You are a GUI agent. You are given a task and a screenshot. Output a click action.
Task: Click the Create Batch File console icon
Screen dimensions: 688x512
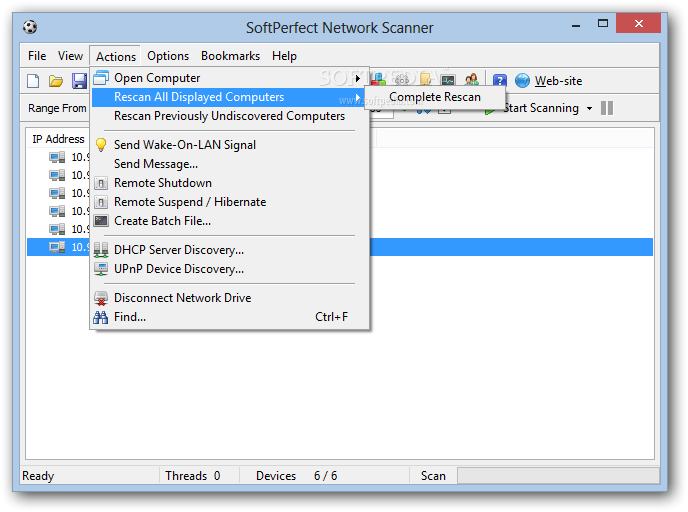tap(101, 221)
